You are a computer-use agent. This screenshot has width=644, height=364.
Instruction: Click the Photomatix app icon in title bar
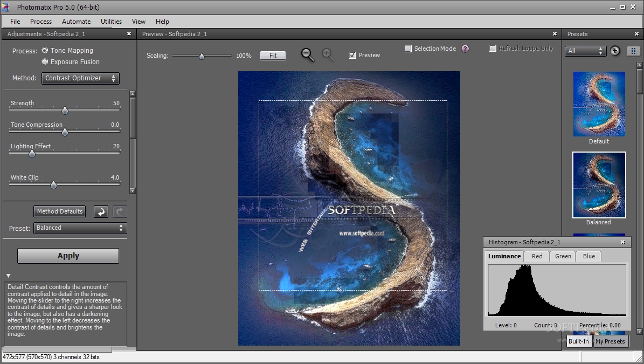pyautogui.click(x=6, y=7)
